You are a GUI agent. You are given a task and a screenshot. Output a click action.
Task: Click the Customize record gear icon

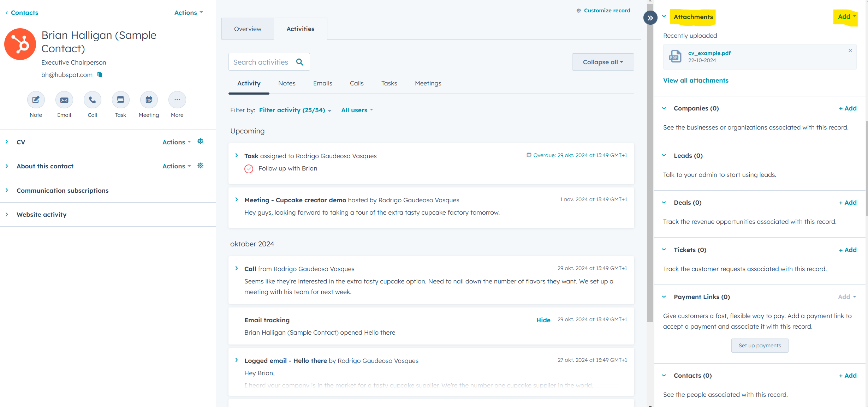[579, 11]
